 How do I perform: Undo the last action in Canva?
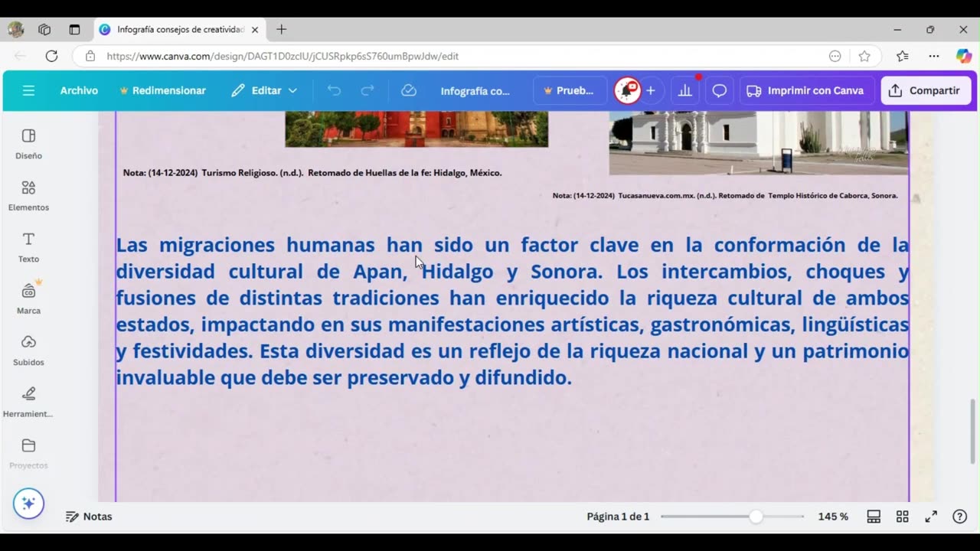click(334, 90)
